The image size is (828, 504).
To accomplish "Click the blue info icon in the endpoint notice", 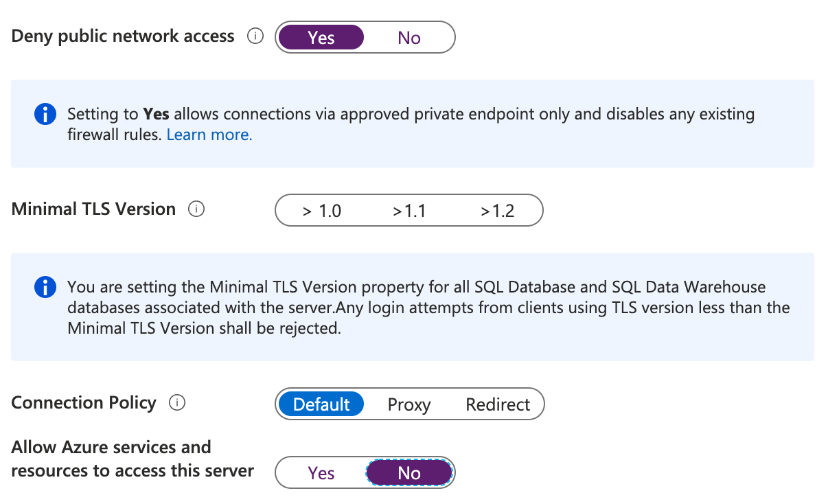I will point(45,114).
